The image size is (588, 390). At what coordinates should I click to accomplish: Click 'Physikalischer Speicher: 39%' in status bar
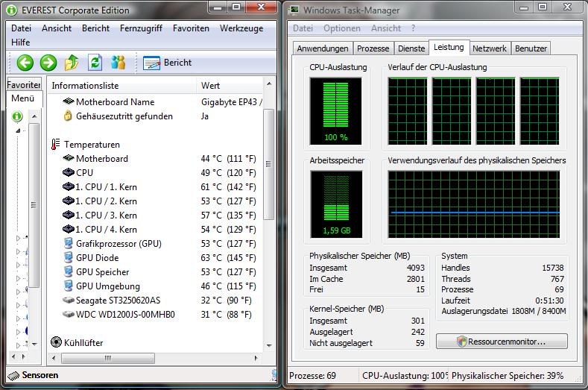508,376
